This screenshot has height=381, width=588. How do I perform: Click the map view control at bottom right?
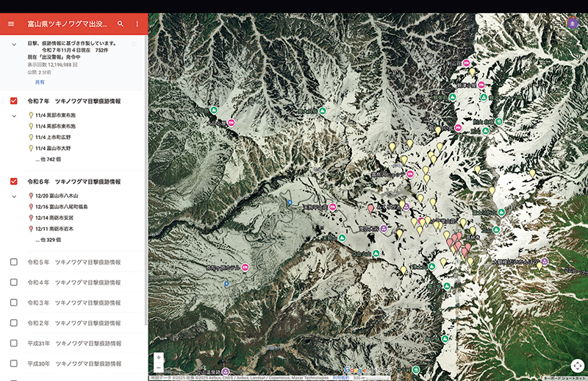pos(577,365)
